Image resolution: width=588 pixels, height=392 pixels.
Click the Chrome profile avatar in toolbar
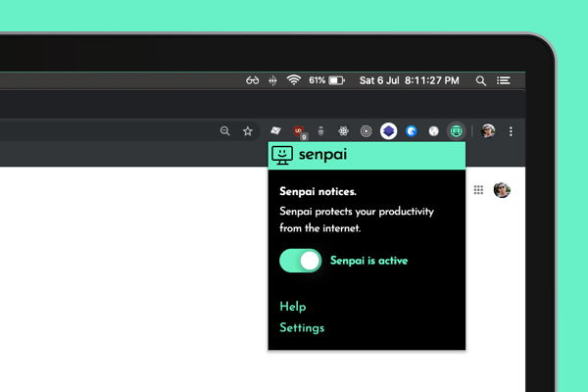488,131
